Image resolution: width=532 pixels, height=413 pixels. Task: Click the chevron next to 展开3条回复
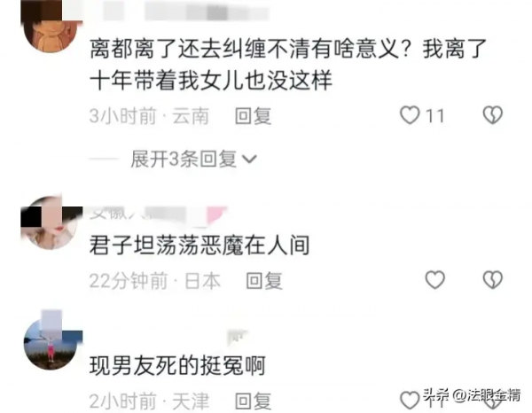tap(250, 160)
